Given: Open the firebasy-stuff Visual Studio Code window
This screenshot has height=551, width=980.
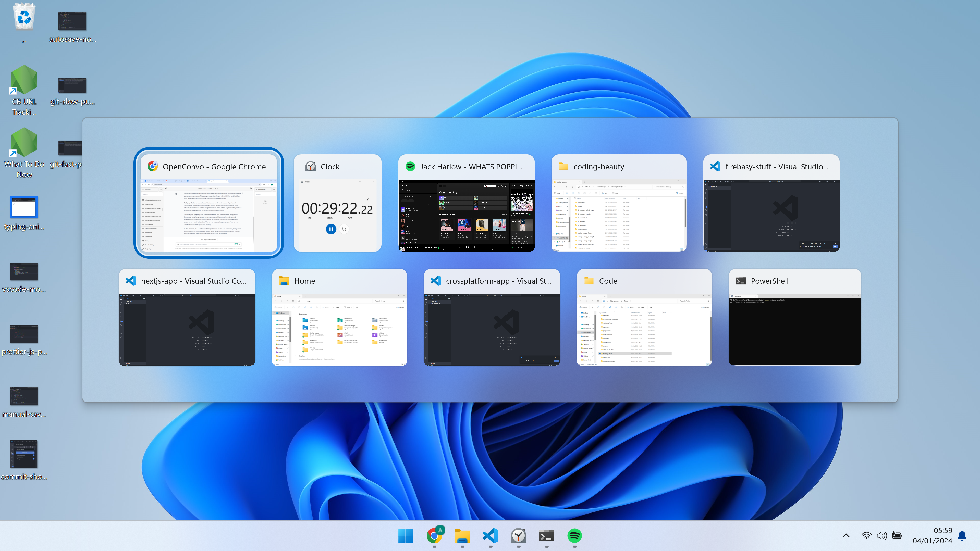Looking at the screenshot, I should click(x=771, y=203).
